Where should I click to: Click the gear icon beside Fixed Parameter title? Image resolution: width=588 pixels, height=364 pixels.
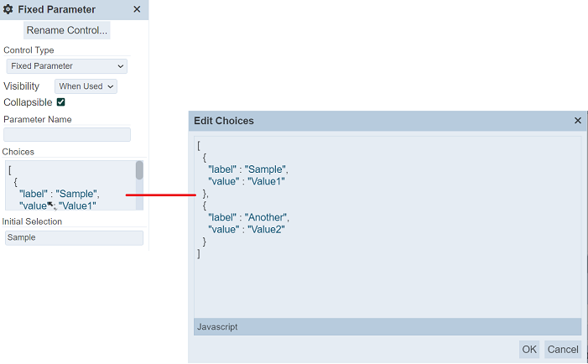(8, 10)
